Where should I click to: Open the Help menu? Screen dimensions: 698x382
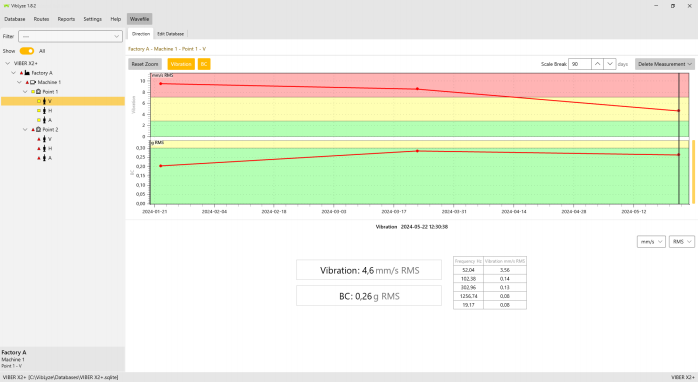(x=116, y=19)
